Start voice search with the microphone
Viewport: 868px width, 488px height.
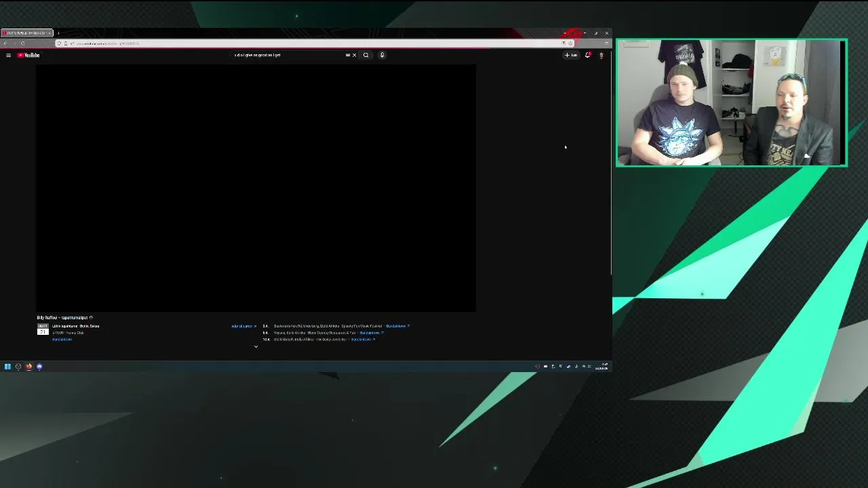382,55
